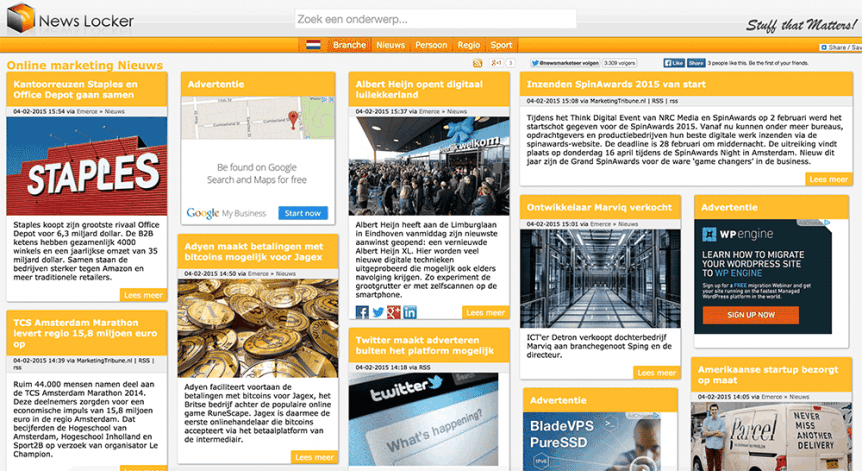
Task: Open the Sport menu
Action: coord(501,45)
